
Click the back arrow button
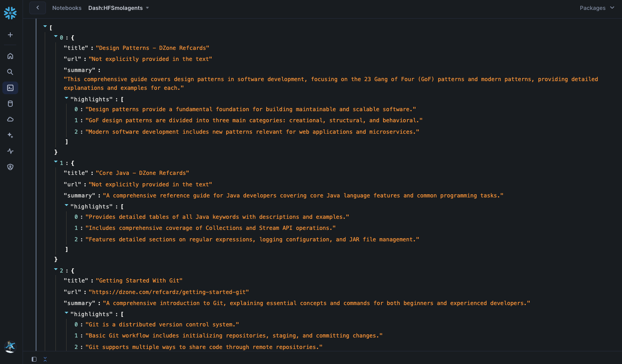tap(38, 8)
